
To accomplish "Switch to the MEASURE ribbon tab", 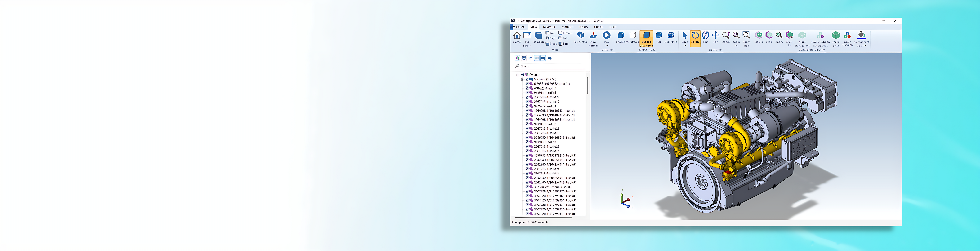I will [x=549, y=27].
